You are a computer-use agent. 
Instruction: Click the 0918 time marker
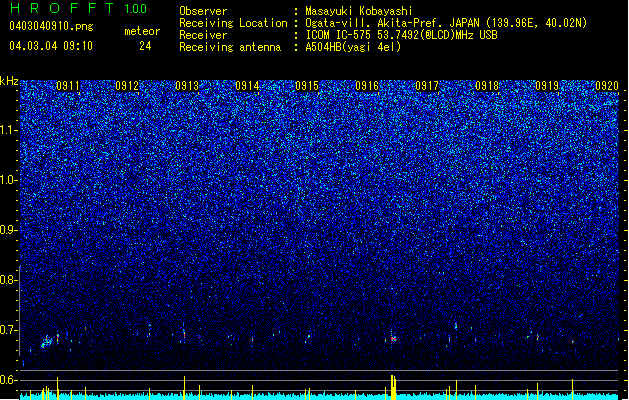(487, 86)
